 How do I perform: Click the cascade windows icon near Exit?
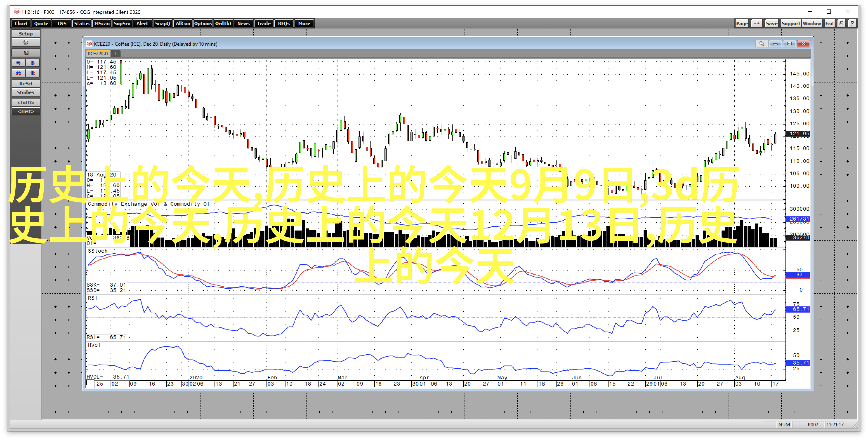[841, 23]
